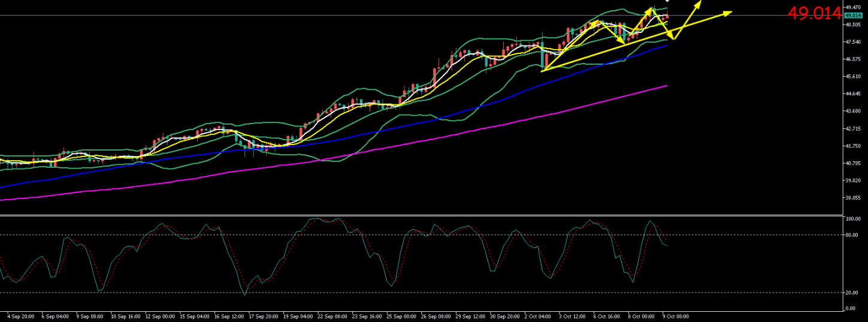Select the 4 Sep 20:00 time label
The width and height of the screenshot is (868, 322).
pos(20,315)
